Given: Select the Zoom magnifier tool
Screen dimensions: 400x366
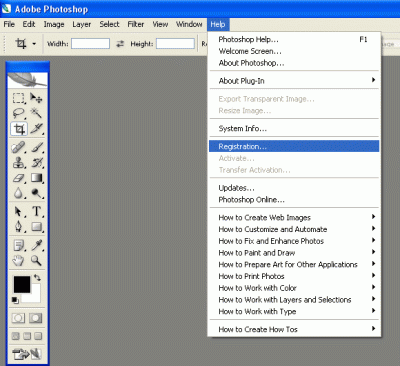Looking at the screenshot, I should 36,261.
